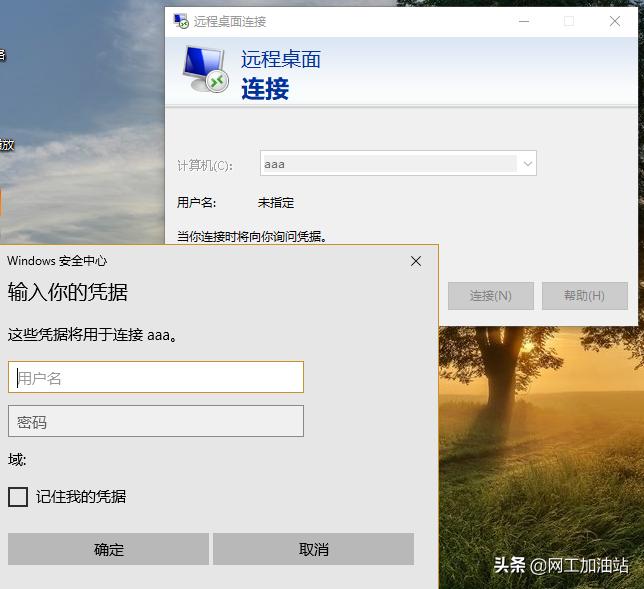Image resolution: width=644 pixels, height=589 pixels.
Task: Open help with the 帮助(H) button
Action: click(585, 296)
